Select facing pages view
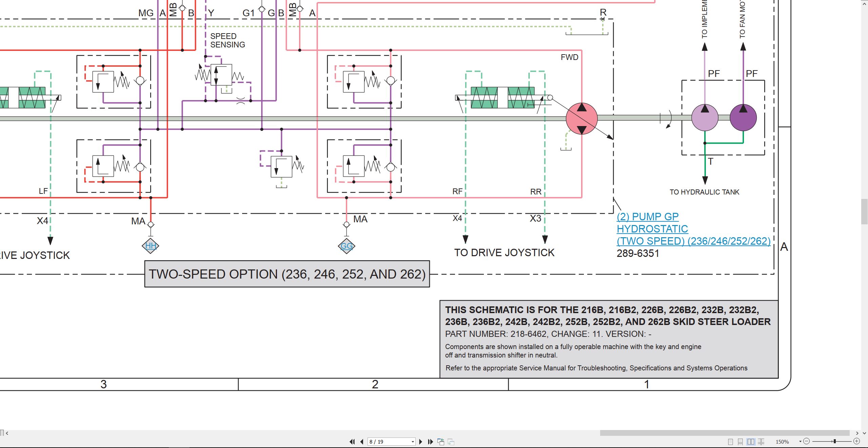The image size is (868, 448). pyautogui.click(x=751, y=442)
